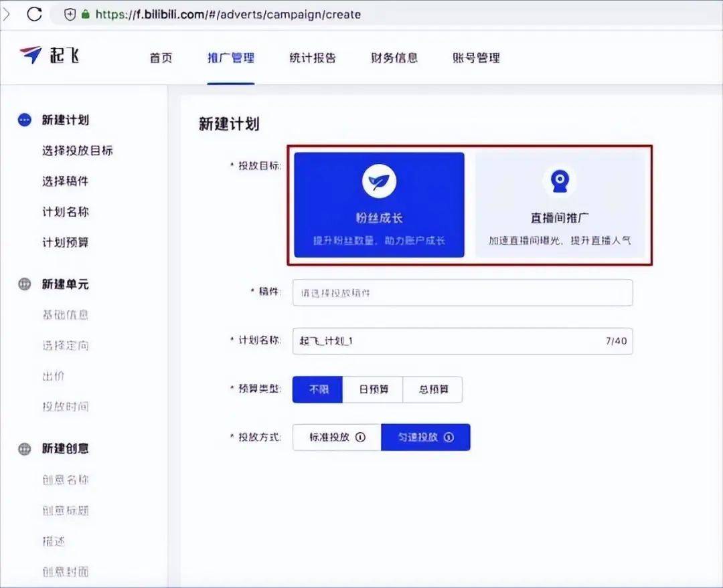Click 投放时间 in sidebar

[65, 407]
